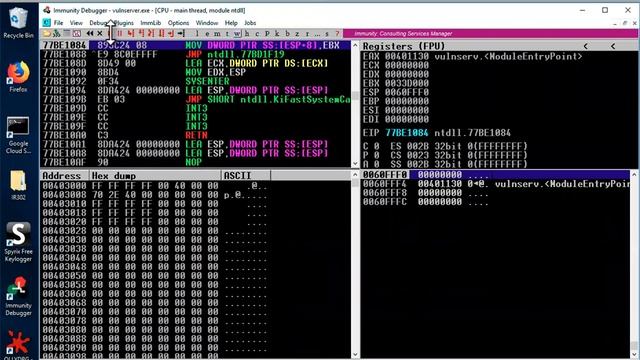The width and height of the screenshot is (640, 360).
Task: Show source with s icon
Action: tap(327, 33)
